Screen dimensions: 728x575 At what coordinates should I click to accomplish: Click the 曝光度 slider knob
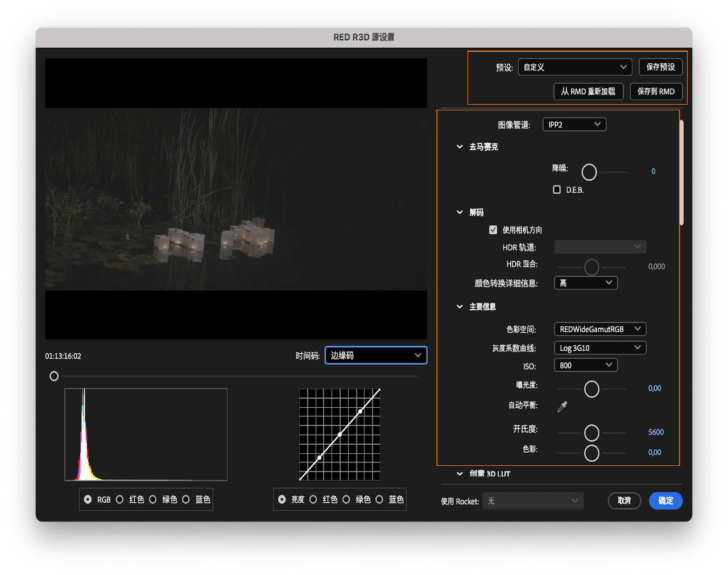click(x=591, y=389)
